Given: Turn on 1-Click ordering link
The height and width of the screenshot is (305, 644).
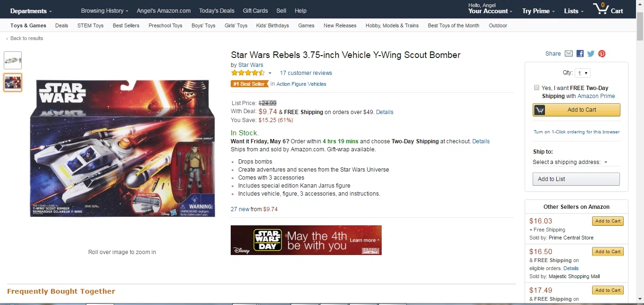Looking at the screenshot, I should [577, 132].
